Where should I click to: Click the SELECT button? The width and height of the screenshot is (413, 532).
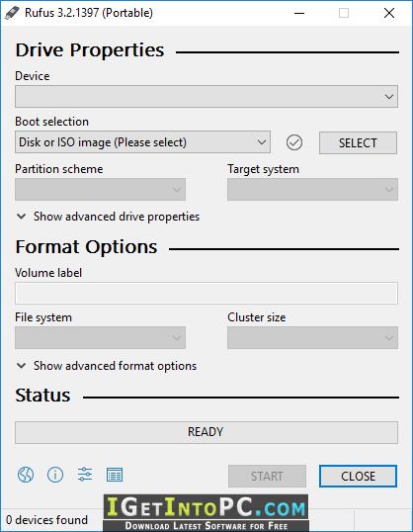[x=358, y=142]
